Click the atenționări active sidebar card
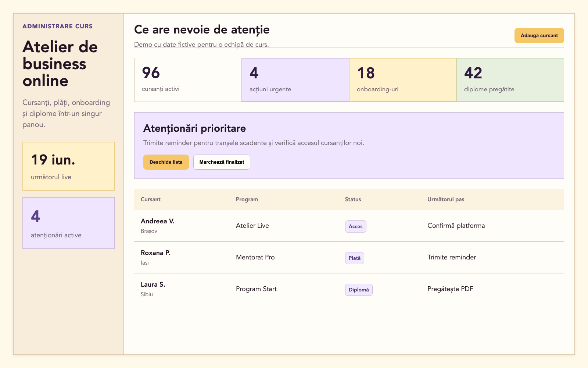 pyautogui.click(x=68, y=223)
